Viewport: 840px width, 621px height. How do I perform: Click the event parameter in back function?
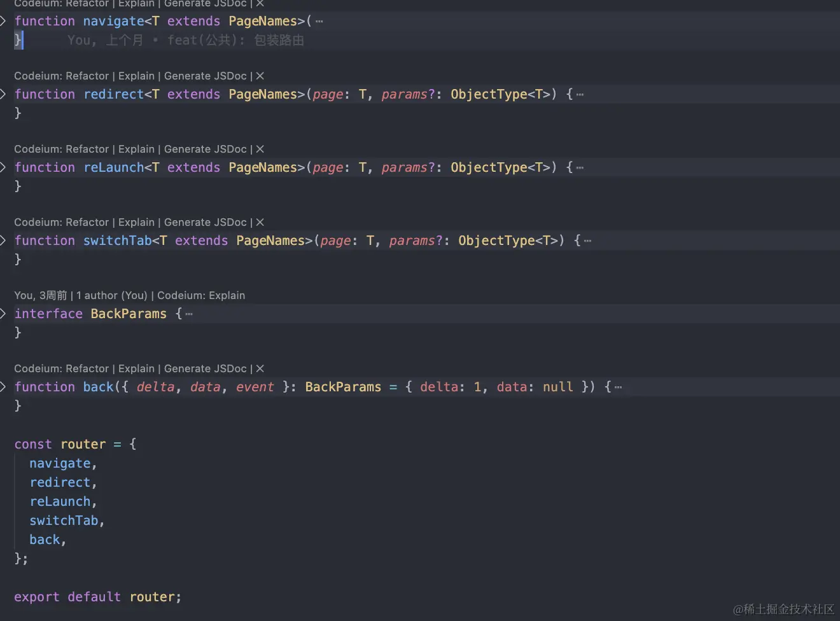click(x=255, y=387)
